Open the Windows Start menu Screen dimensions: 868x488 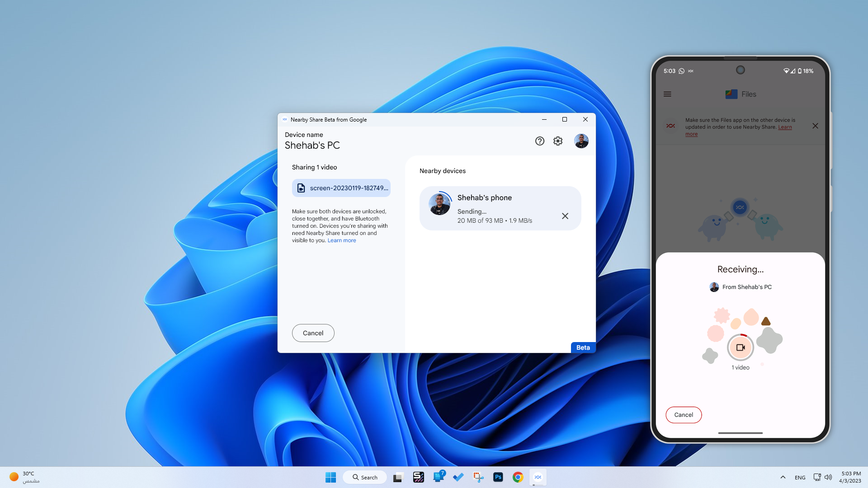click(x=330, y=477)
